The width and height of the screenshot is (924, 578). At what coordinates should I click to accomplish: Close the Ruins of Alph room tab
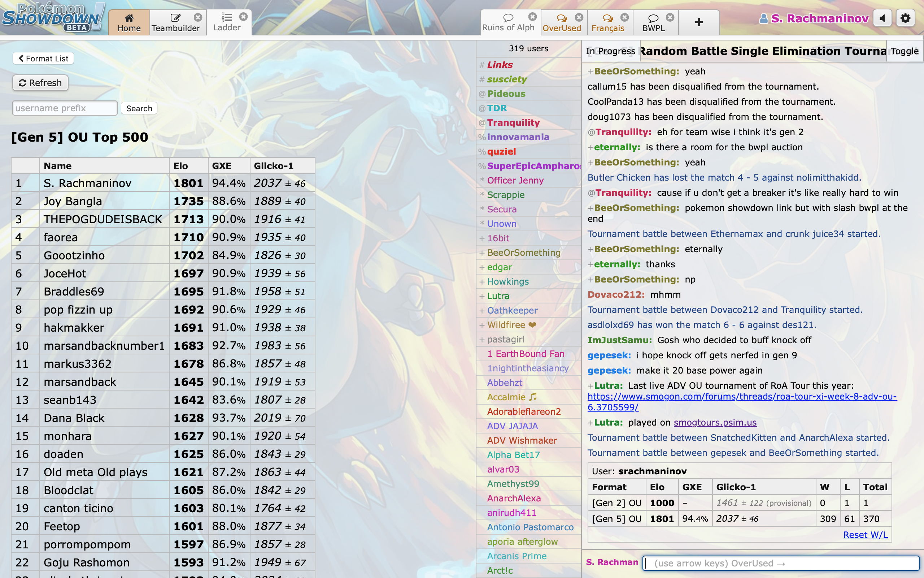click(x=533, y=17)
